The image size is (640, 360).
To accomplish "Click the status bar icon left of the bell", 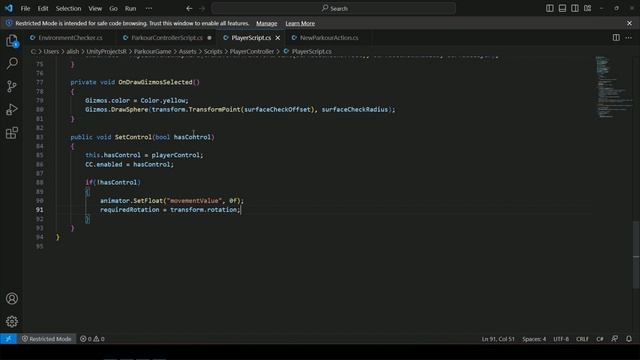I will 615,339.
